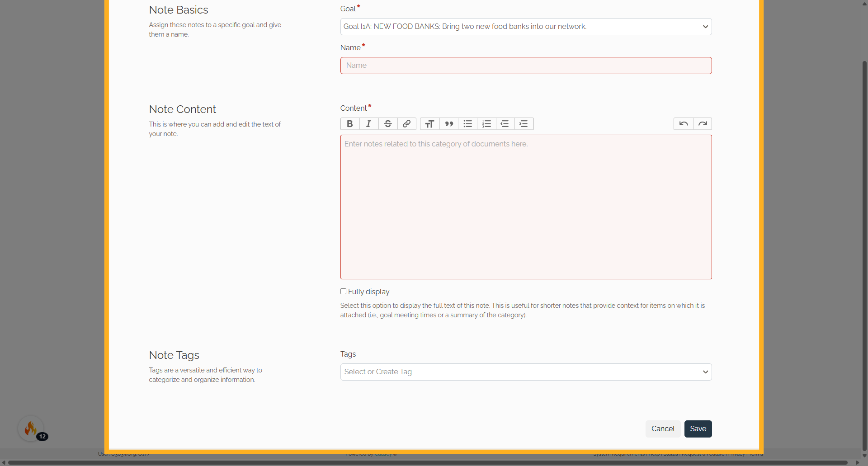868x466 pixels.
Task: Save the note
Action: pos(698,429)
